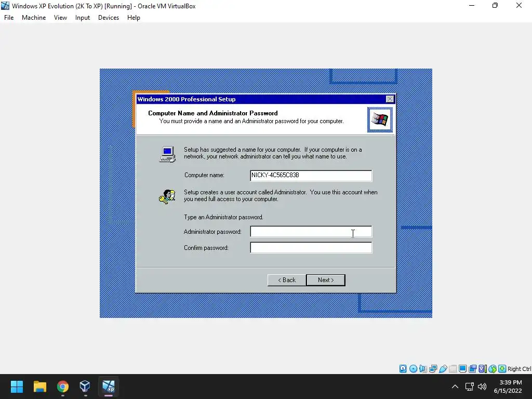Open the View menu

[x=60, y=18]
